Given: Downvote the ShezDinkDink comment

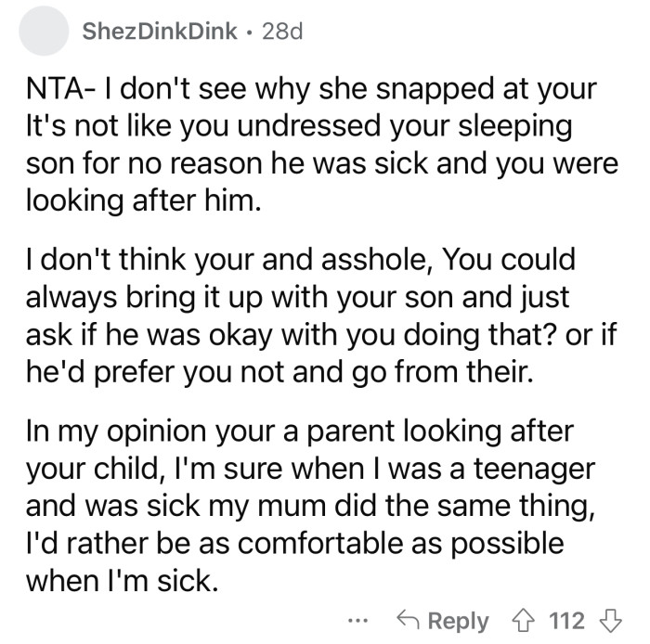Looking at the screenshot, I should point(610,619).
